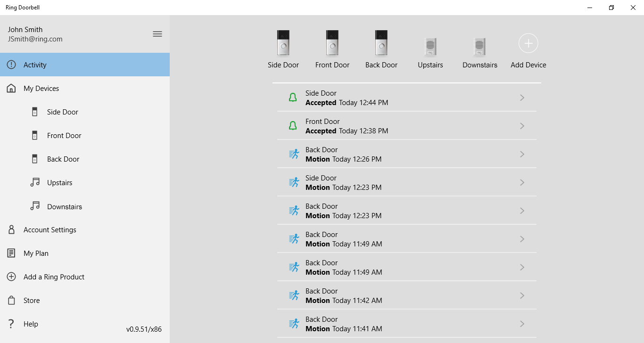Open Account Settings in sidebar
644x343 pixels.
click(x=85, y=229)
